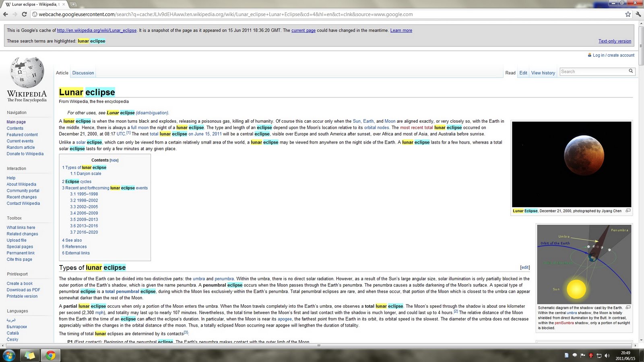Open the View history tab
644x362 pixels.
pyautogui.click(x=543, y=73)
